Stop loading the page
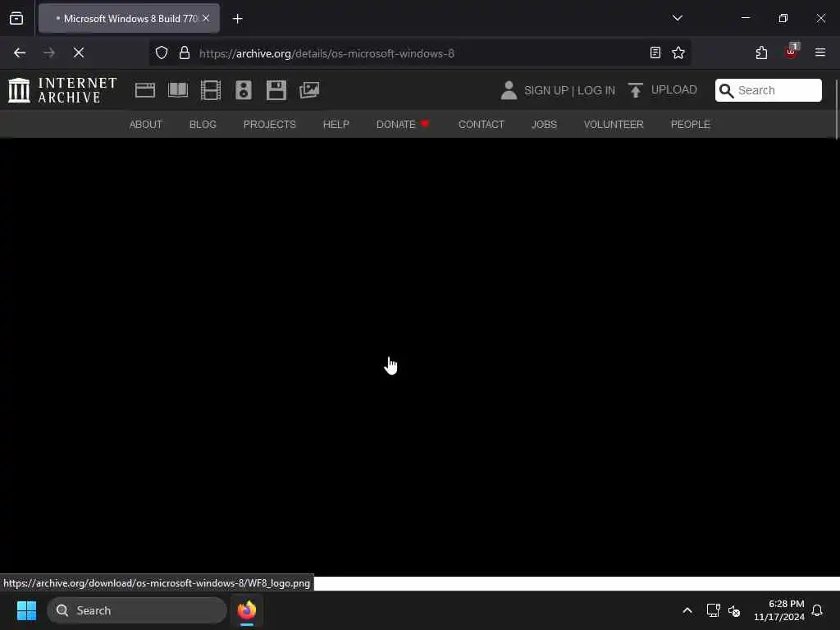 78,52
